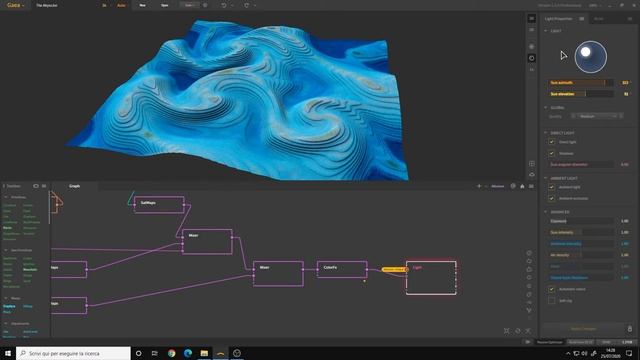Collapse the Geo Primitives group in Toolbox
The image size is (640, 360).
click(6, 250)
